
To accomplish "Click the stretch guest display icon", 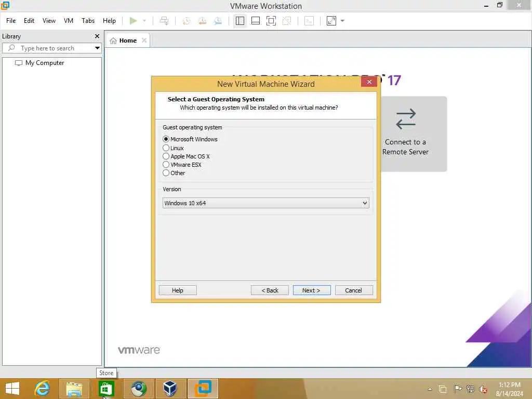I will (x=331, y=21).
